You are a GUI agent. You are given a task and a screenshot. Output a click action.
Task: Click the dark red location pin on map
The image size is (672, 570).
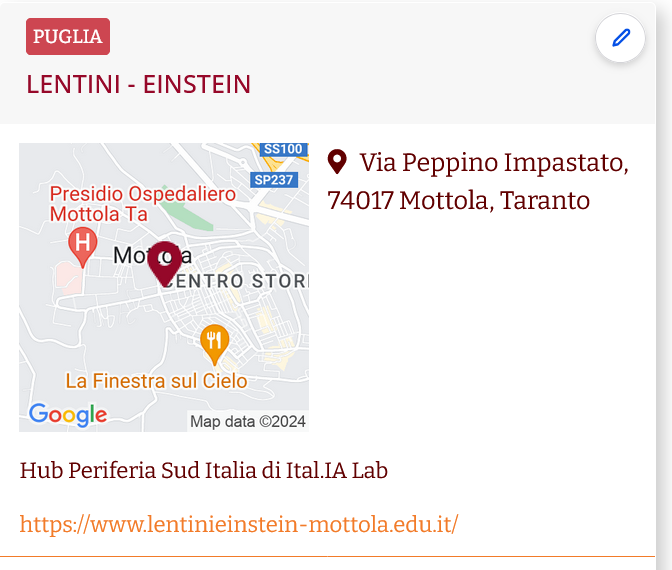tap(165, 264)
